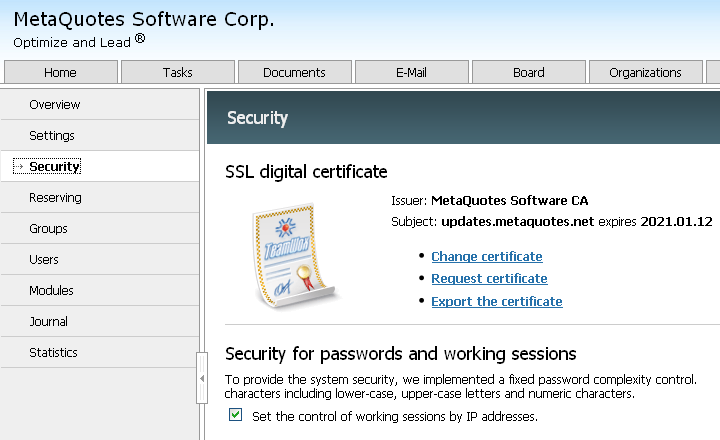Click the MetaQuotes Software Corp. title

pyautogui.click(x=144, y=19)
